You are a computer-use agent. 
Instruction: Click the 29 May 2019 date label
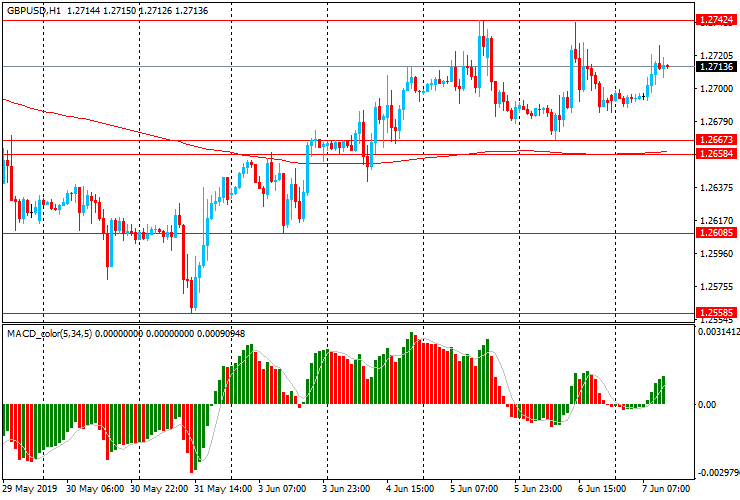[31, 490]
